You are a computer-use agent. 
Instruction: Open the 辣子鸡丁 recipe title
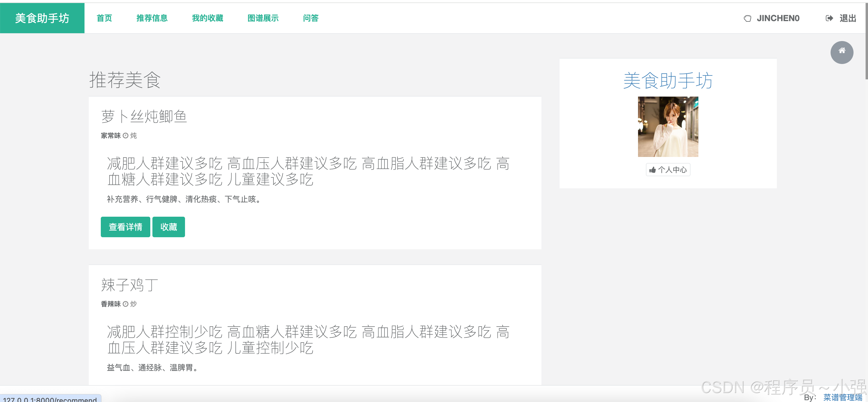[129, 285]
